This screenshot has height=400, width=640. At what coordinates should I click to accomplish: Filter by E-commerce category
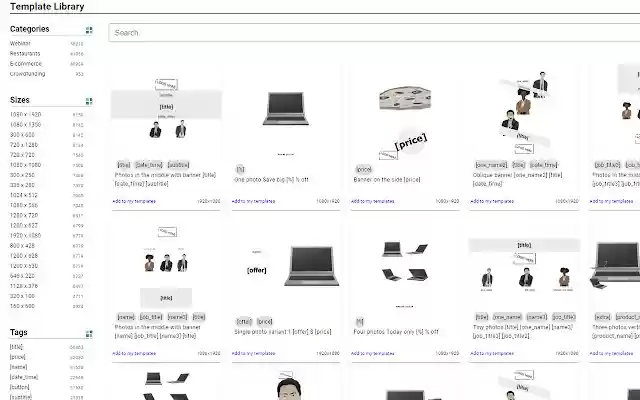tap(26, 64)
